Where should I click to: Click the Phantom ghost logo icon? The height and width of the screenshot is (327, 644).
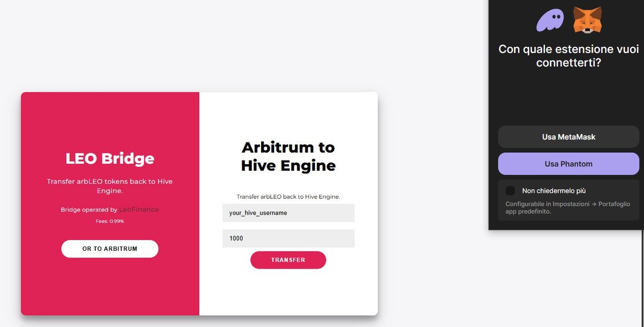pyautogui.click(x=550, y=20)
